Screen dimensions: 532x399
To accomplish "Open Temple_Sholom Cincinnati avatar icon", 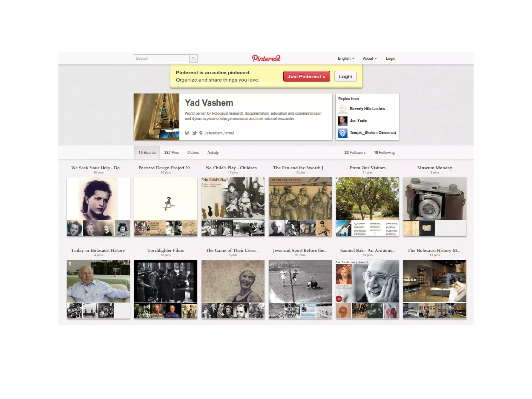I will point(343,133).
